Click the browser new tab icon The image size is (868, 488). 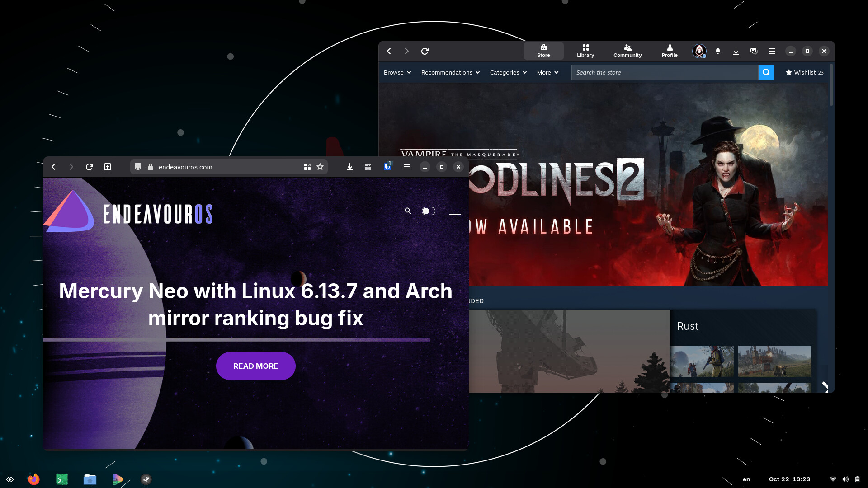108,167
